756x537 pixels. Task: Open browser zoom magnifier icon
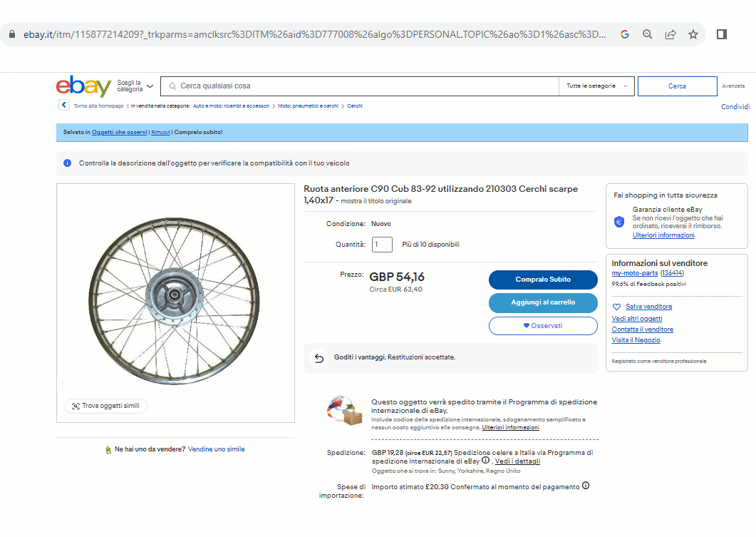[648, 34]
